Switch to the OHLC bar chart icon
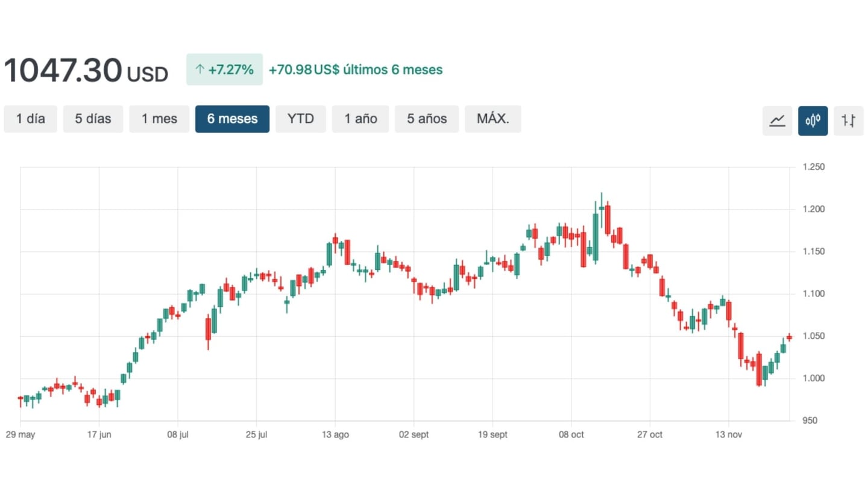 pyautogui.click(x=849, y=120)
